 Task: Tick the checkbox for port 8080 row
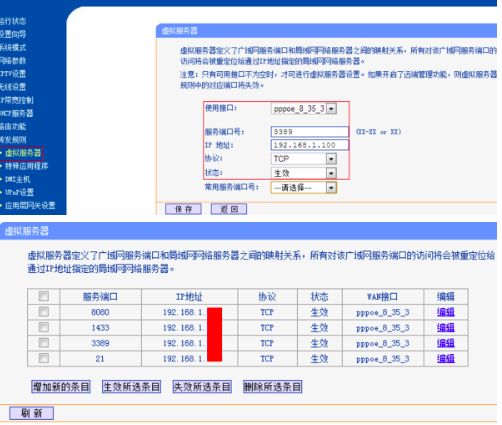pyautogui.click(x=44, y=312)
